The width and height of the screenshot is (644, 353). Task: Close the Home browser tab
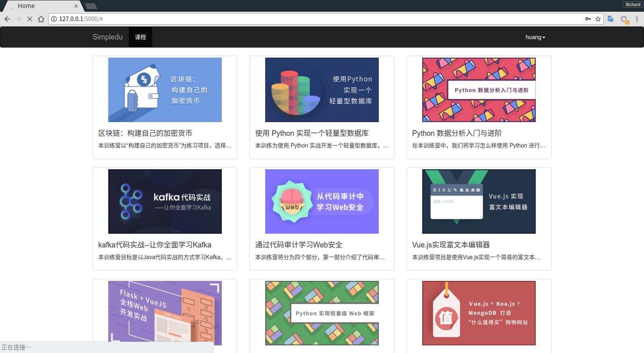point(76,6)
